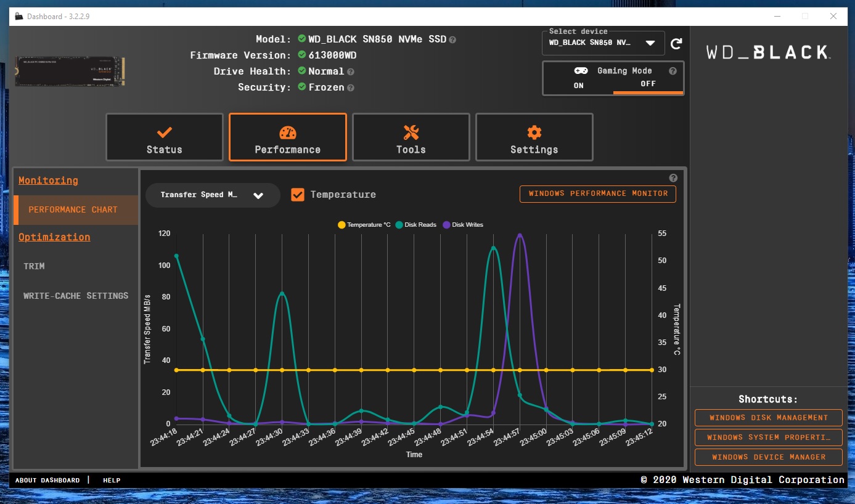
Task: Click the Security Frozen value
Action: (326, 87)
